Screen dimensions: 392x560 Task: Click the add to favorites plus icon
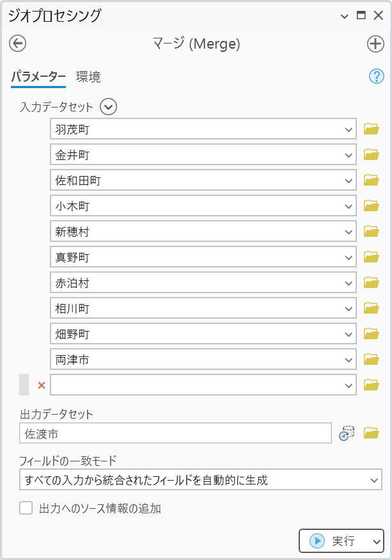pyautogui.click(x=375, y=44)
